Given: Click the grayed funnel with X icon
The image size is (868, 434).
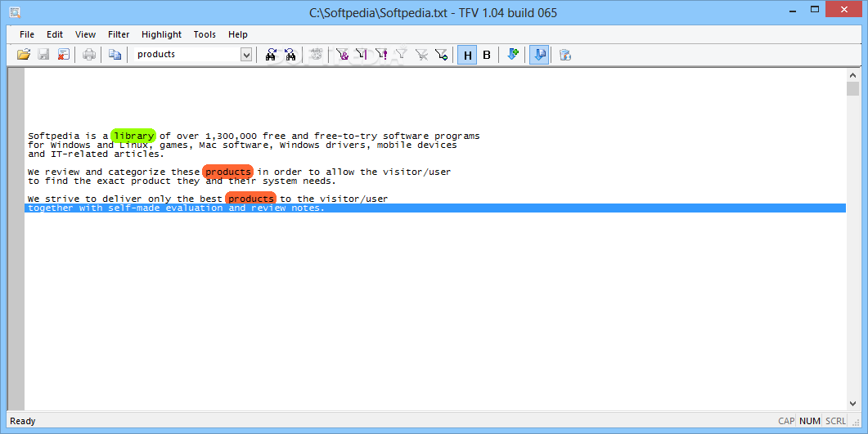Looking at the screenshot, I should pos(421,54).
